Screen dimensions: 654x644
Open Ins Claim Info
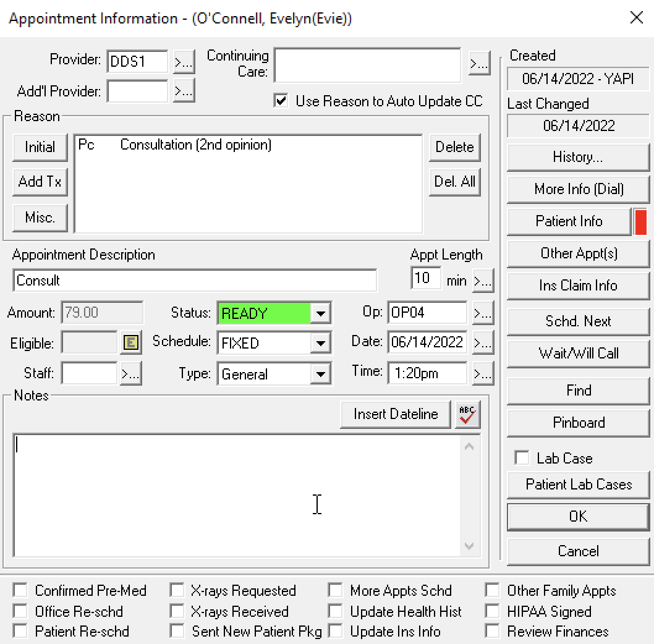click(x=578, y=286)
